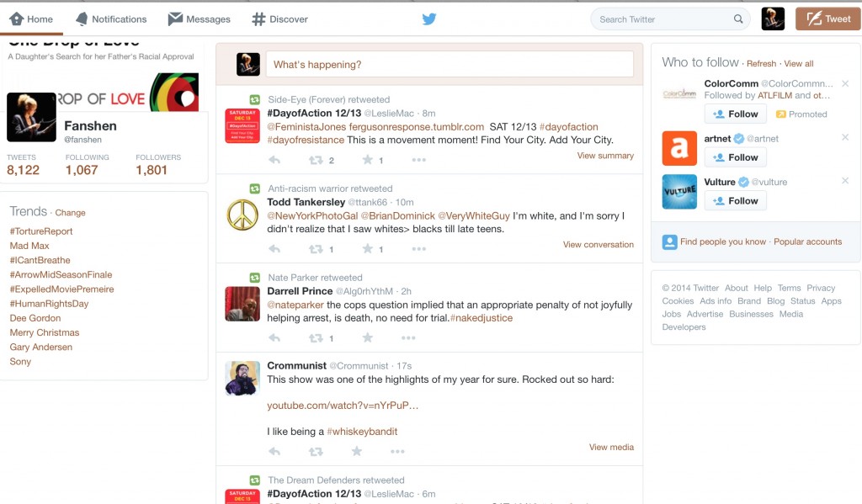Switch to the Home tab
The width and height of the screenshot is (862, 504).
pos(31,17)
